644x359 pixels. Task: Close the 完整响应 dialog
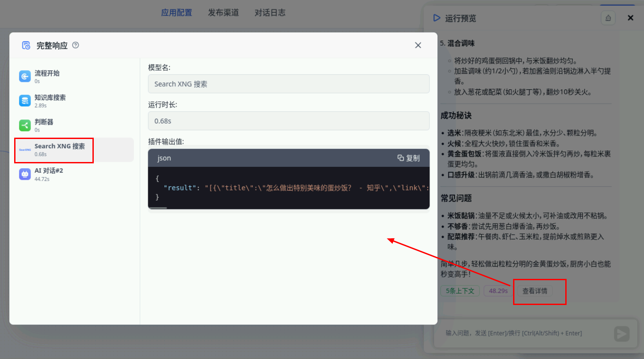(418, 45)
